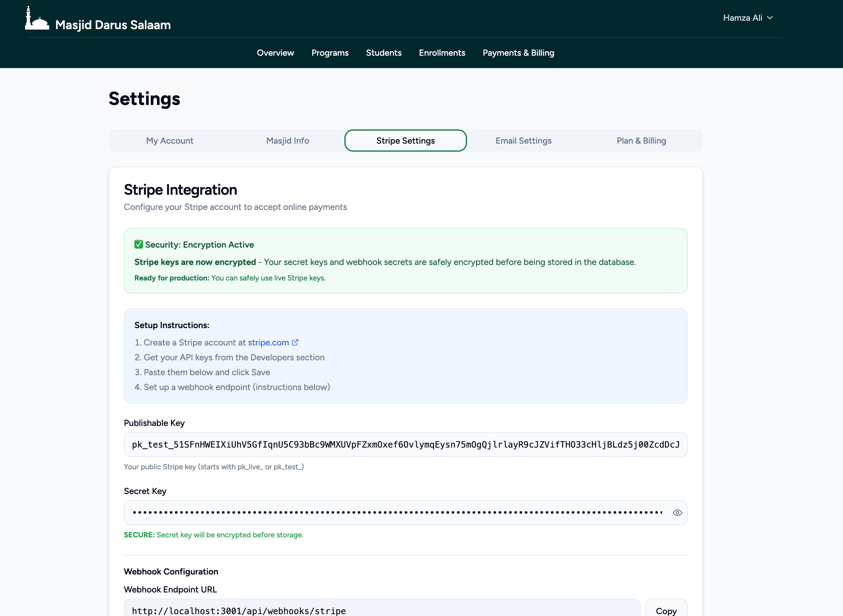This screenshot has height=616, width=843.
Task: Open the Payments & Billing menu item
Action: click(518, 53)
